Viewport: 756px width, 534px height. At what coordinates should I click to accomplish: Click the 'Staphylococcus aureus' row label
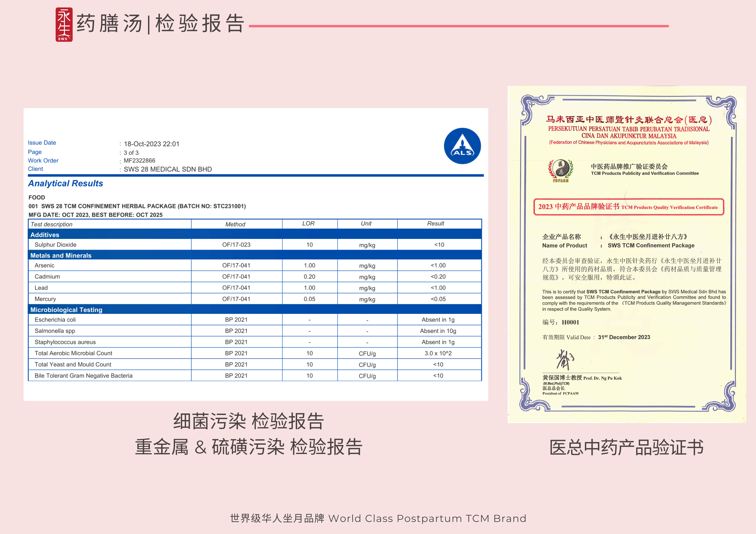coord(65,342)
